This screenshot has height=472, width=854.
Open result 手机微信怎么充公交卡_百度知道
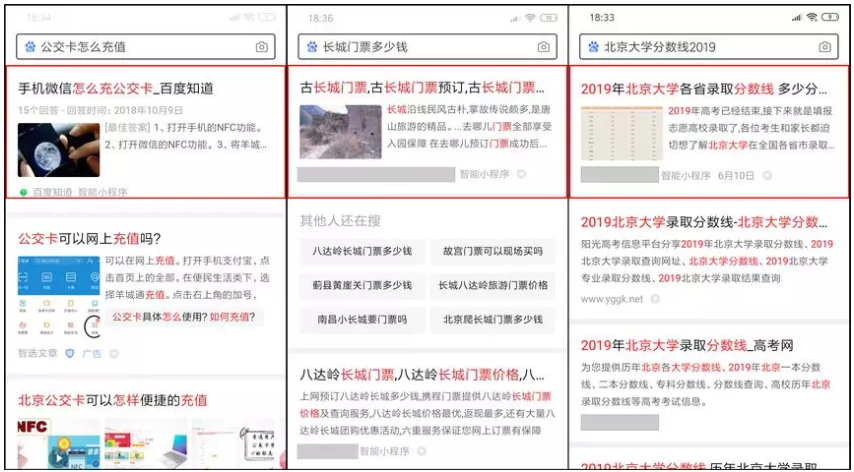[116, 88]
